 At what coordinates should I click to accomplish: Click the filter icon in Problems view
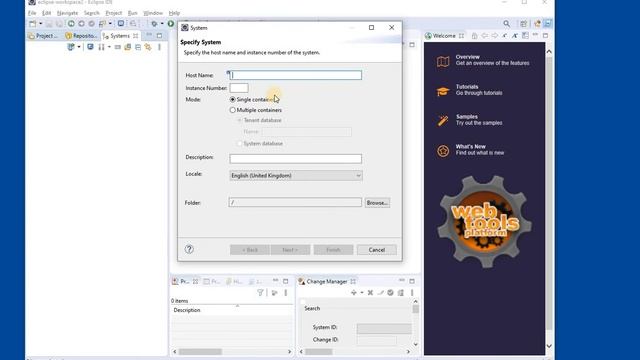pos(260,293)
